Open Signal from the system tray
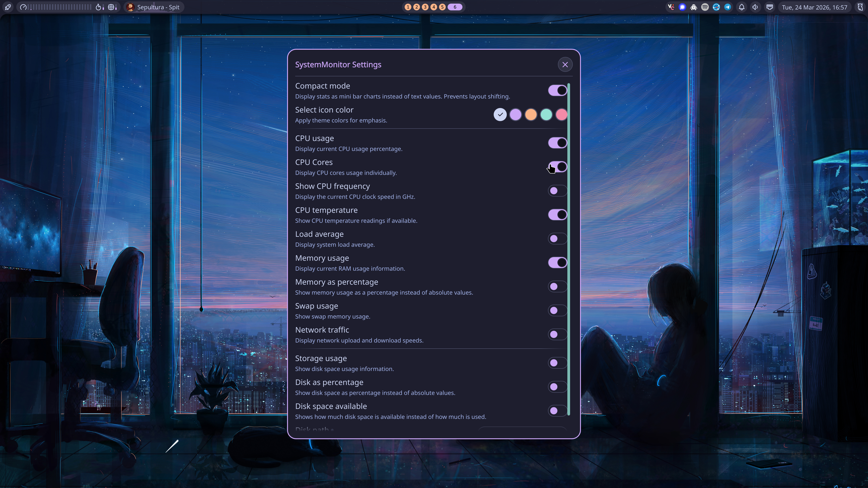The width and height of the screenshot is (868, 488). tap(682, 7)
